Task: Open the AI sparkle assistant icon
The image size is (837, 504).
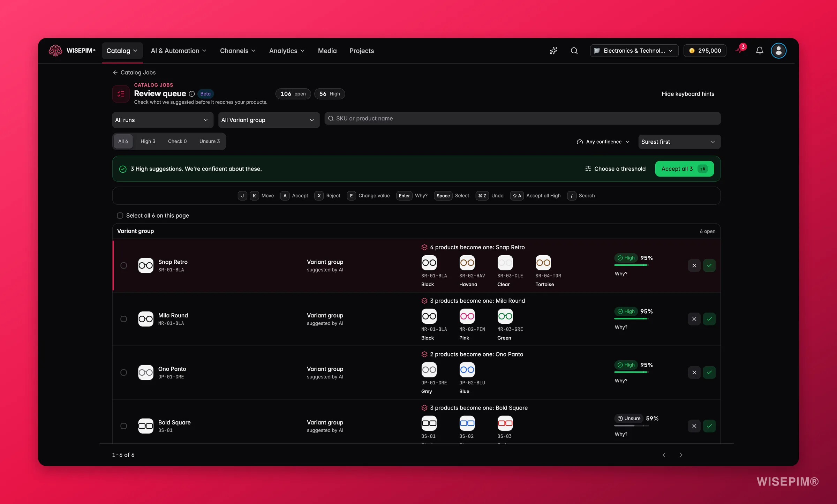Action: click(x=553, y=51)
